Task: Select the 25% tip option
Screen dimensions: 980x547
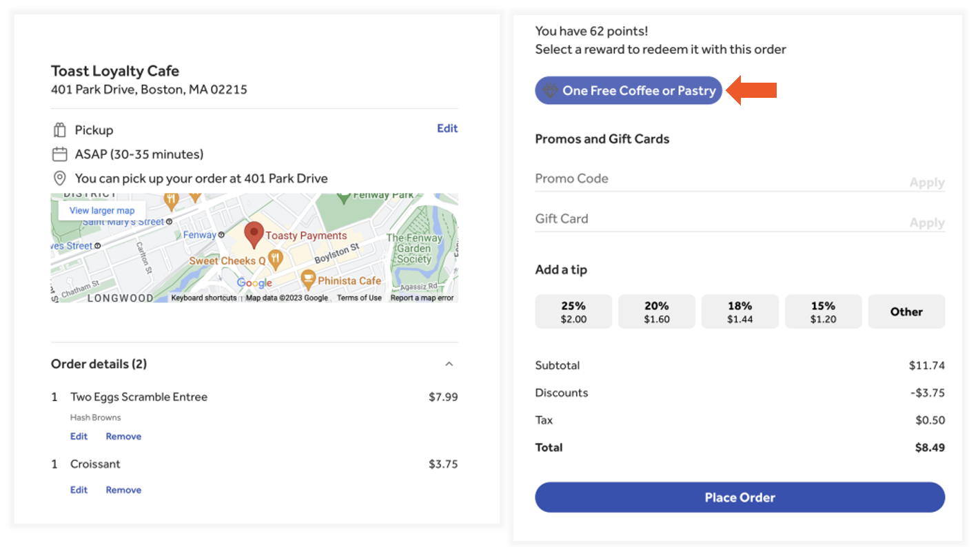Action: 573,311
